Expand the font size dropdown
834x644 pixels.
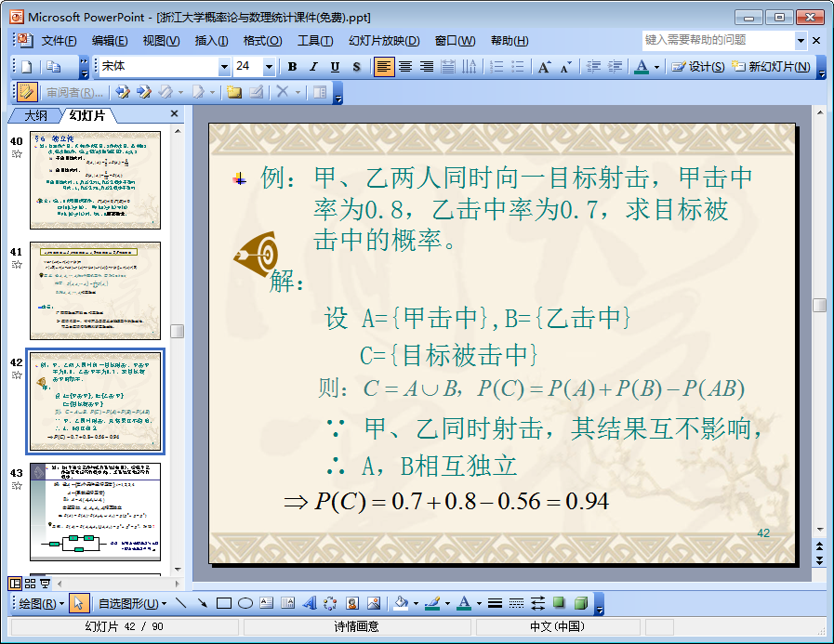point(269,67)
